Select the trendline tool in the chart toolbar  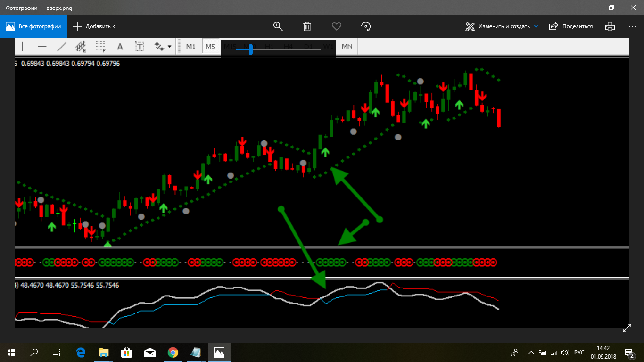[61, 47]
